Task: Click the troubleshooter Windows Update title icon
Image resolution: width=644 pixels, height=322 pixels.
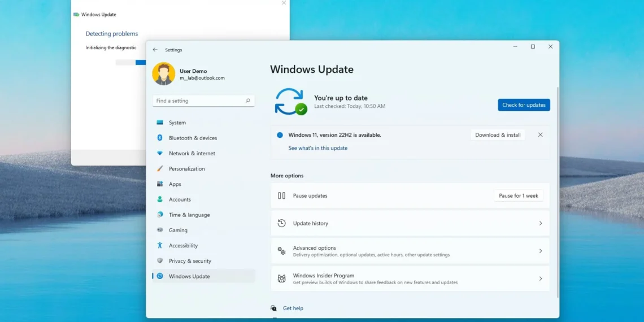Action: tap(76, 14)
